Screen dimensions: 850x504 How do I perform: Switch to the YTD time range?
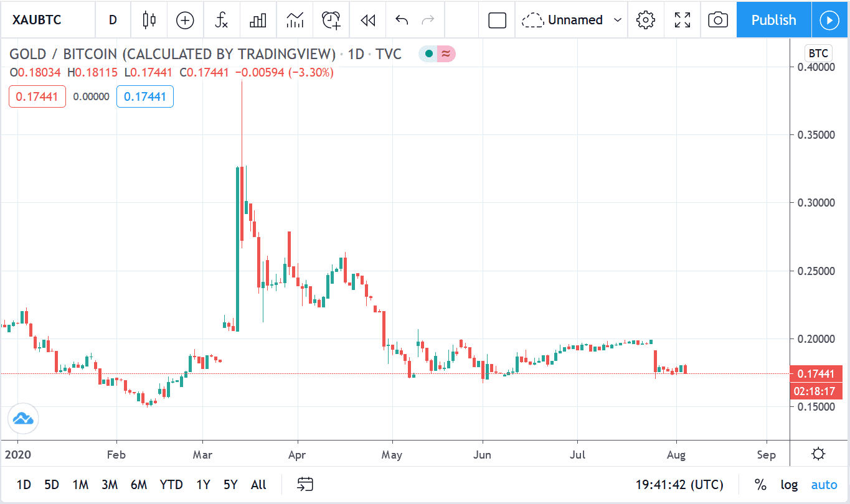click(x=171, y=485)
